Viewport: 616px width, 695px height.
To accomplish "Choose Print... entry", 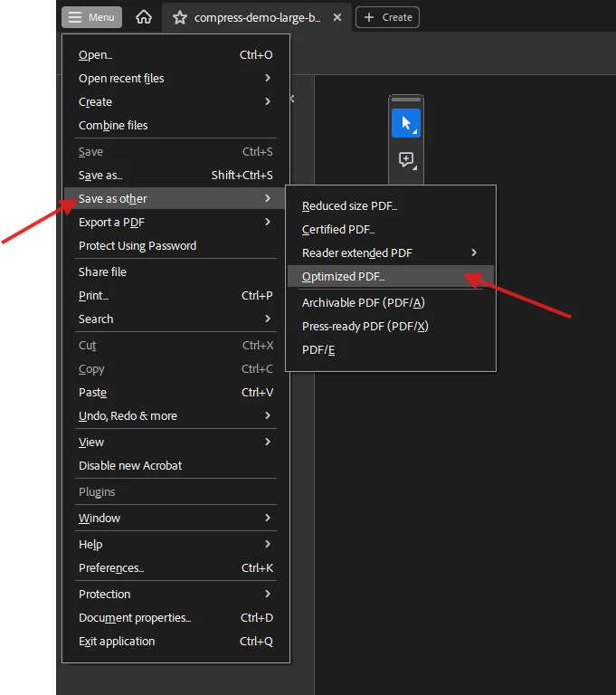I will coord(175,295).
